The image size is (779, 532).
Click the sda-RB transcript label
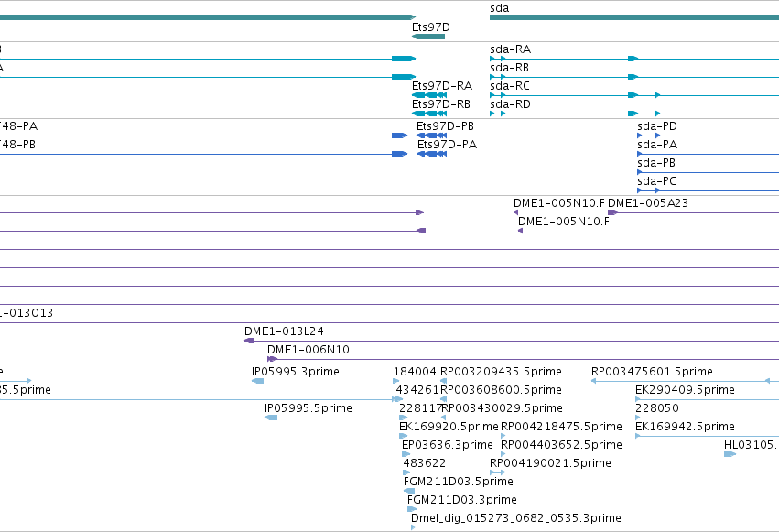coord(509,68)
